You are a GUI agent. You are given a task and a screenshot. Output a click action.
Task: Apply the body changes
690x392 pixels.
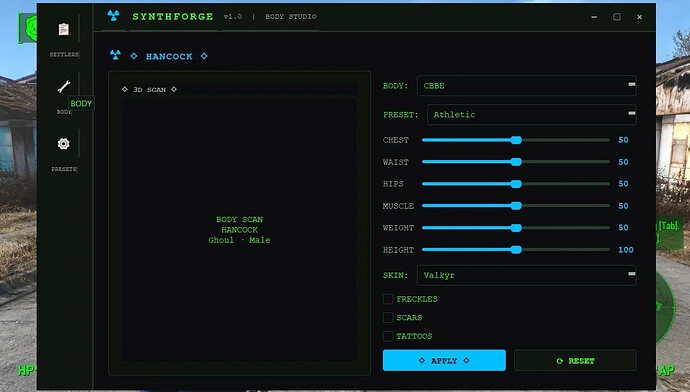[x=444, y=360]
